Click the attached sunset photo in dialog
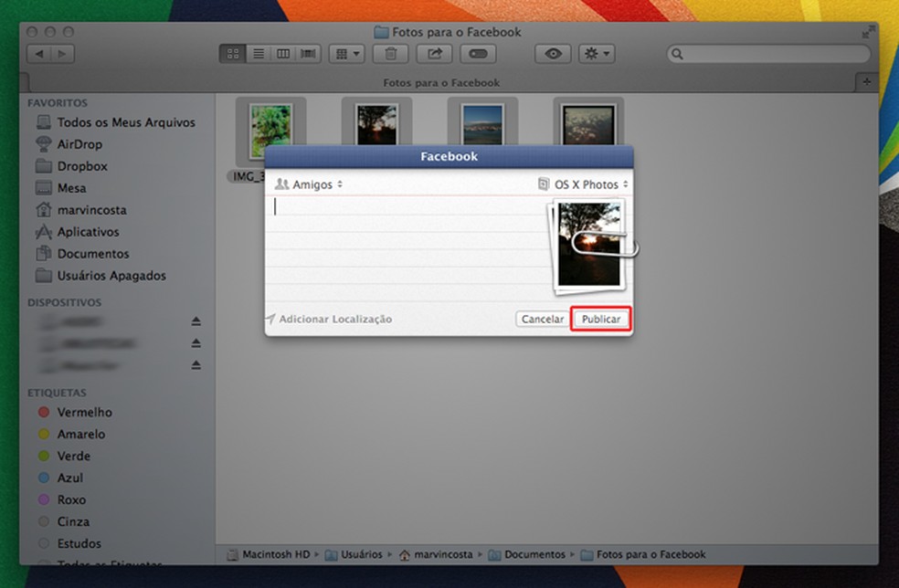The image size is (899, 588). pyautogui.click(x=588, y=245)
